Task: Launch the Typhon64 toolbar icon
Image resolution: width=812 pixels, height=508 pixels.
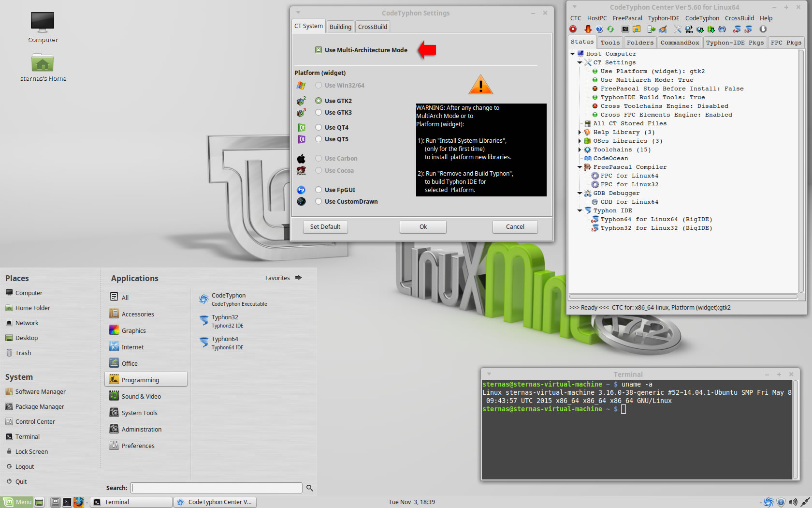Action: [x=737, y=29]
